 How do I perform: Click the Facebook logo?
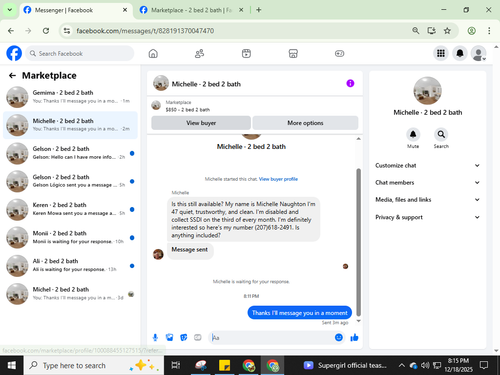[x=14, y=53]
